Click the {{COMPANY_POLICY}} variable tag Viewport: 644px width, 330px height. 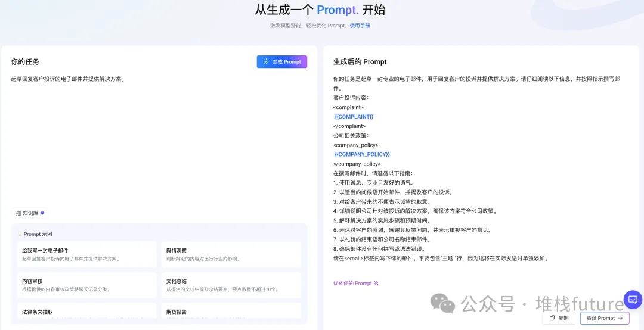tap(362, 154)
